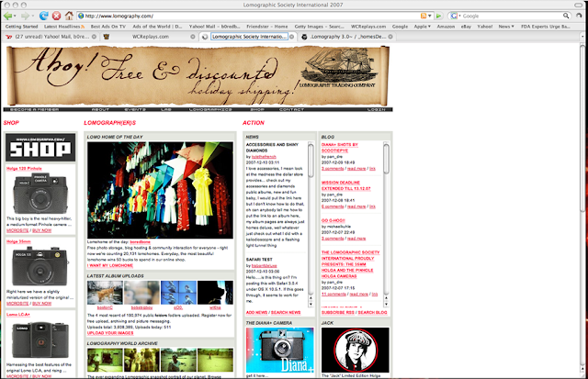Image resolution: width=588 pixels, height=379 pixels.
Task: Open the wil6ka album thumbnail
Action: [215, 293]
